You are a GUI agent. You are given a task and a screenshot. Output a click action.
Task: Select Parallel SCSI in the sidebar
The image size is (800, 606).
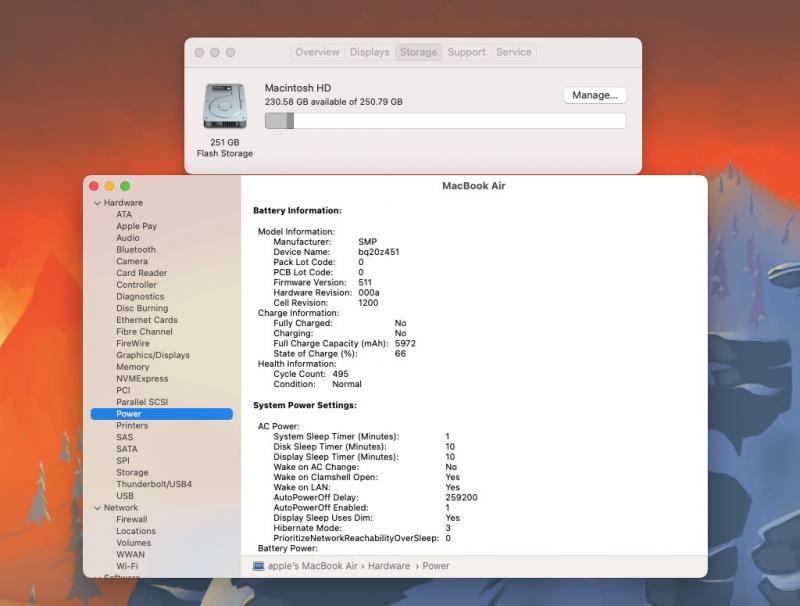[x=142, y=402]
